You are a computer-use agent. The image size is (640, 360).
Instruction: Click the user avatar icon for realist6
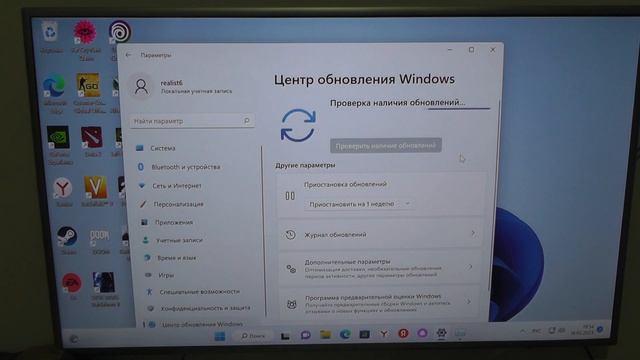(x=141, y=87)
